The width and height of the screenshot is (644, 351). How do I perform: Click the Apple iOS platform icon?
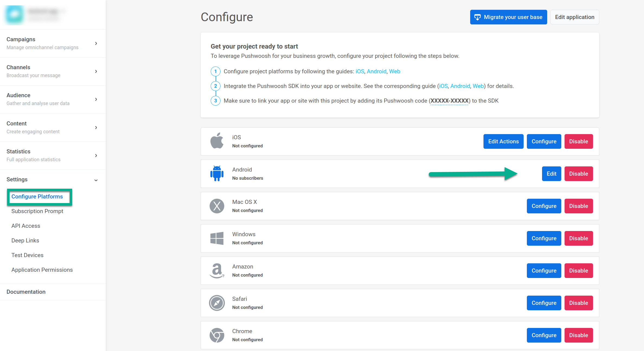click(217, 141)
